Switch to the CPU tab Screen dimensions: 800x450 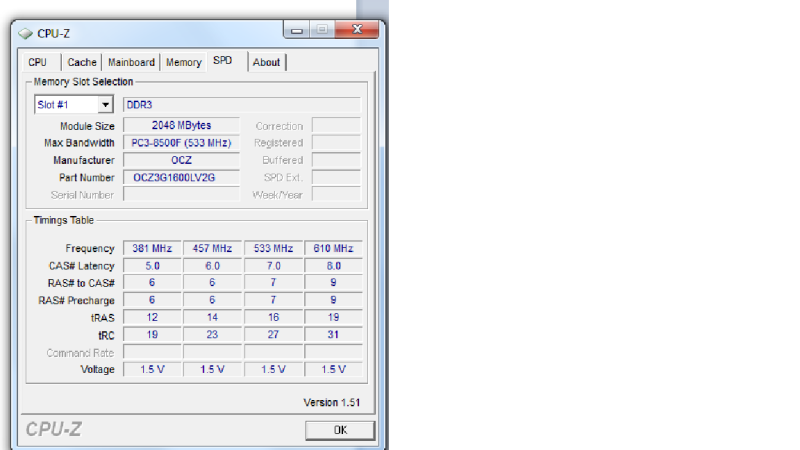(x=38, y=62)
